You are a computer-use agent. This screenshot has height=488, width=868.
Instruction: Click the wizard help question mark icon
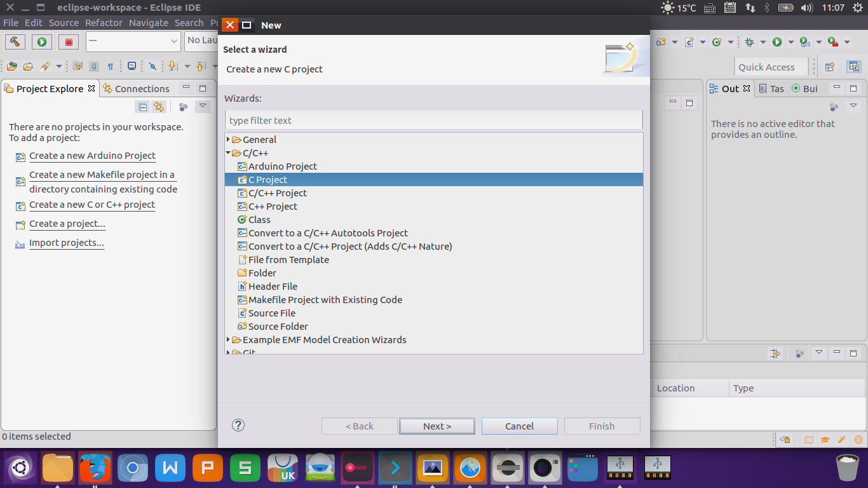coord(238,425)
